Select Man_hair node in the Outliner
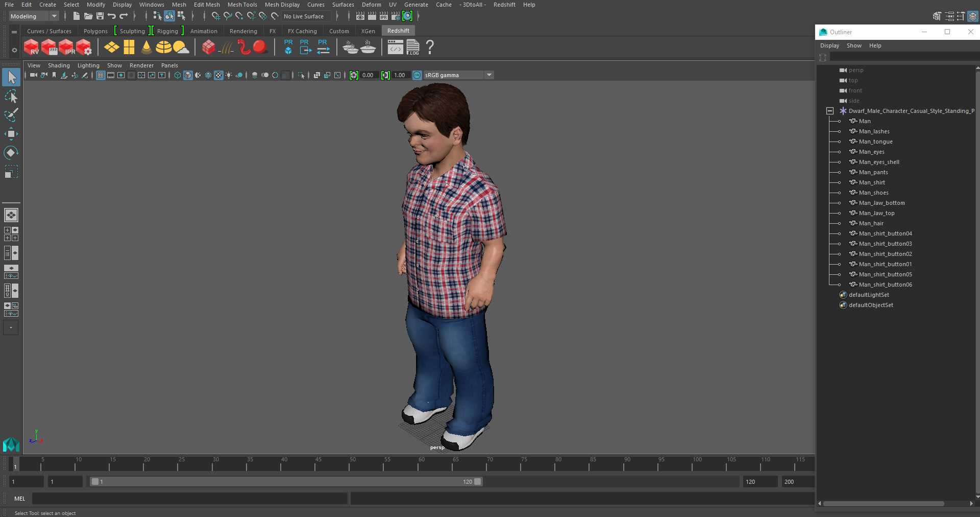Screen dimensions: 980x517 871,223
